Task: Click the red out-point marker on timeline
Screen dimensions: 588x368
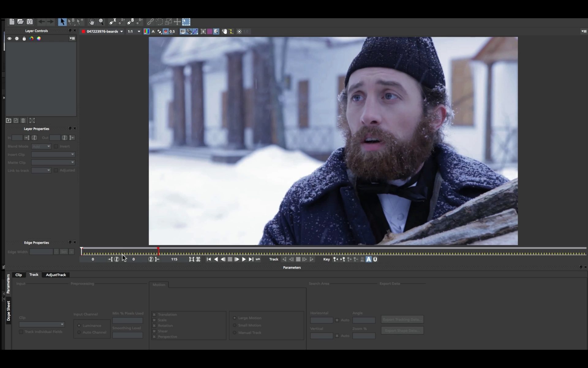Action: [x=158, y=251]
